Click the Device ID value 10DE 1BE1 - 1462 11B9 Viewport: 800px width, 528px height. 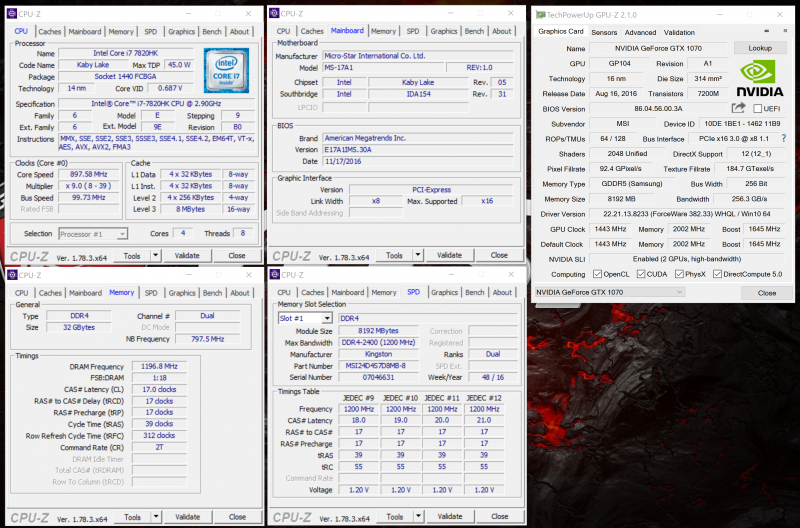pyautogui.click(x=742, y=123)
